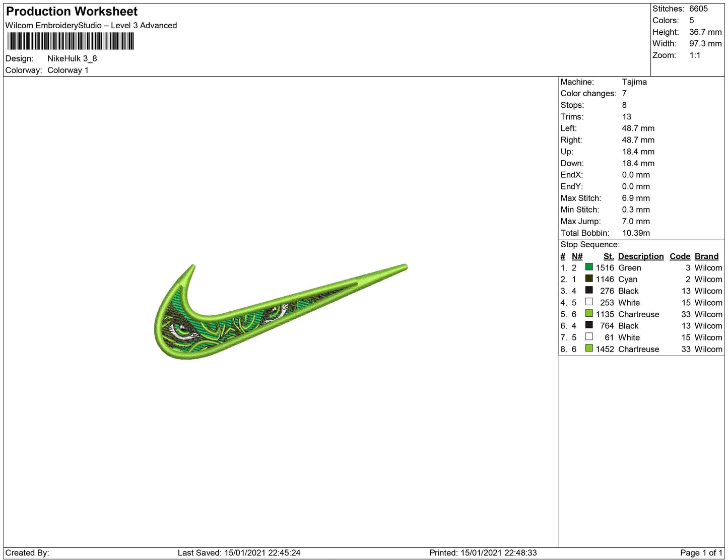Click the "Production Worksheet" title
This screenshot has width=728, height=560.
(x=72, y=11)
